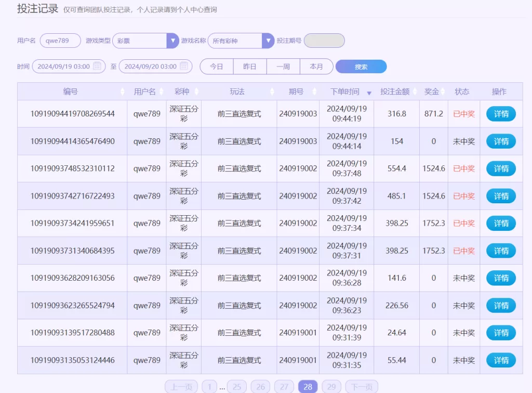
Task: Focus the start time field 2024/09/19 03:00
Action: click(69, 66)
